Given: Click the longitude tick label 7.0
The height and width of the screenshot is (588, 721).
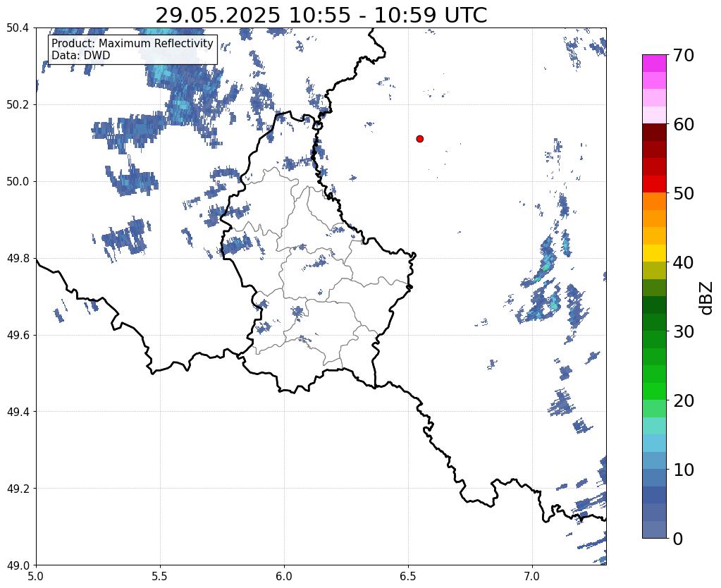Looking at the screenshot, I should coord(532,576).
